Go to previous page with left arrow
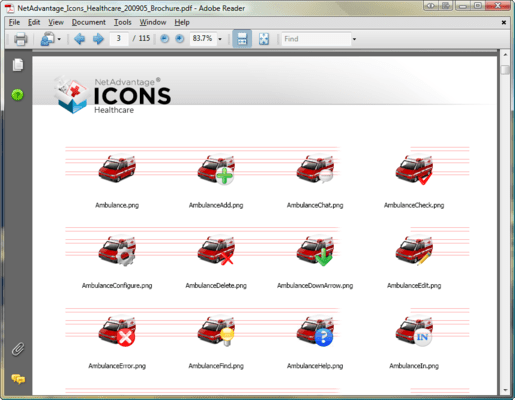This screenshot has width=515, height=400. tap(79, 39)
